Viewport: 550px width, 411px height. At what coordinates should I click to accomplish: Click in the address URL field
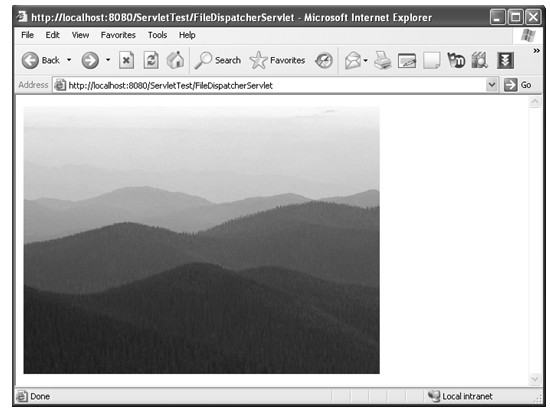269,85
